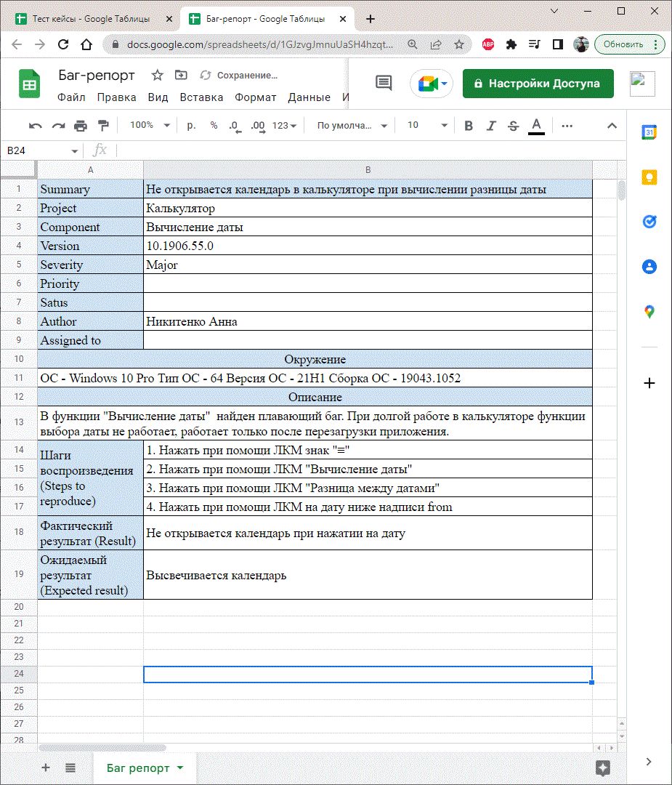This screenshot has height=785, width=672.
Task: Open the text color picker
Action: coord(536,126)
